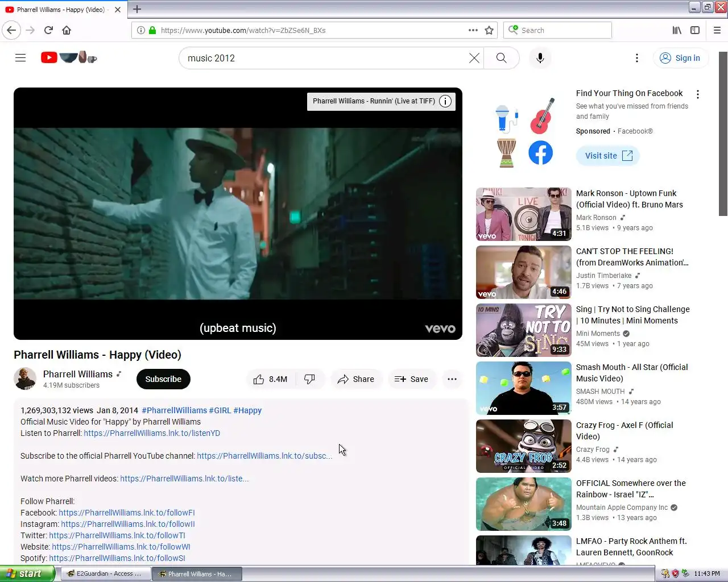Click the video player area
Image resolution: width=728 pixels, height=582 pixels.
click(238, 214)
